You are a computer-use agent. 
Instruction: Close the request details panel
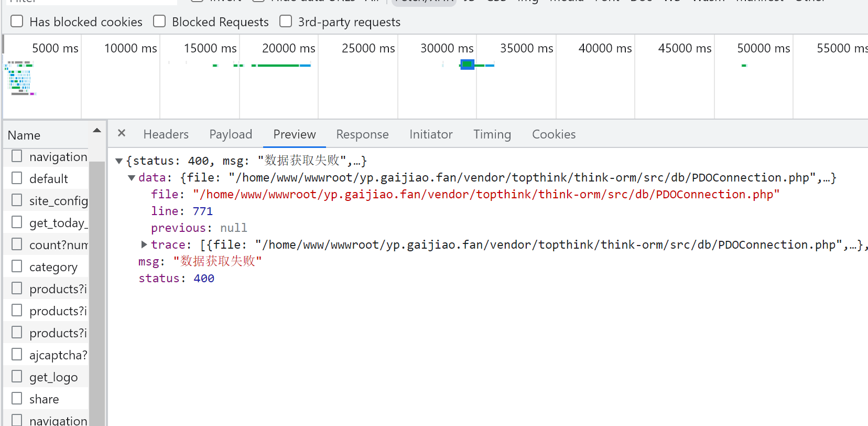[122, 133]
